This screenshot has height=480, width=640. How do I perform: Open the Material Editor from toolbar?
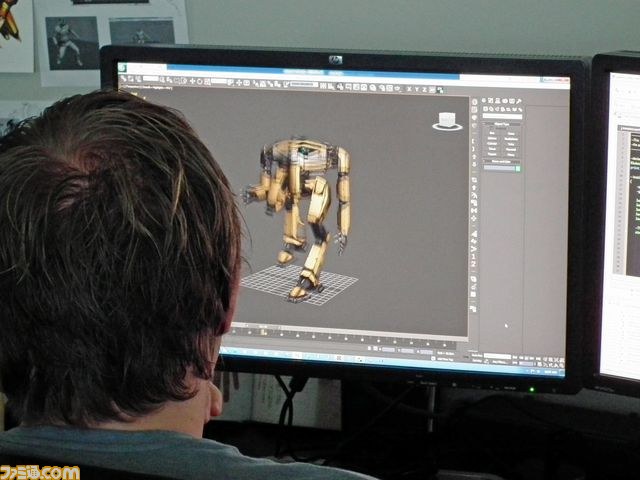point(373,87)
